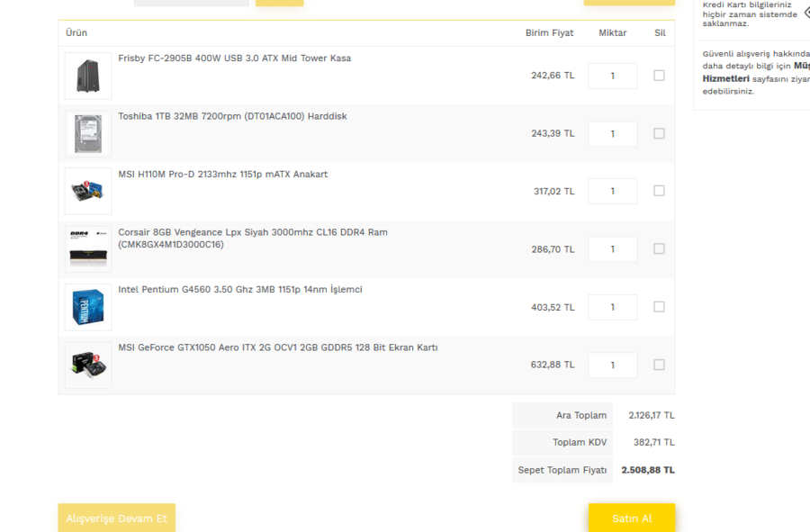Click the Sepet Toplam Fiyatı label
The width and height of the screenshot is (810, 532).
click(x=562, y=470)
